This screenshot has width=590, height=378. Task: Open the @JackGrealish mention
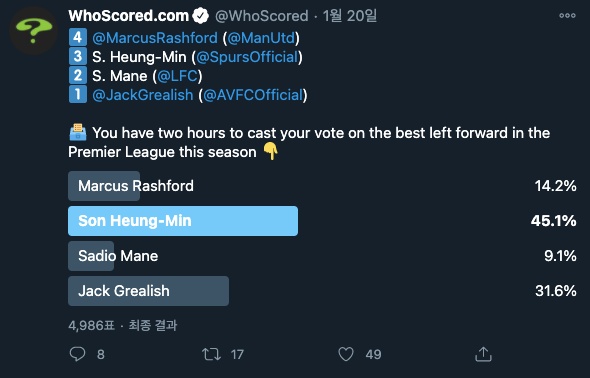coord(143,95)
